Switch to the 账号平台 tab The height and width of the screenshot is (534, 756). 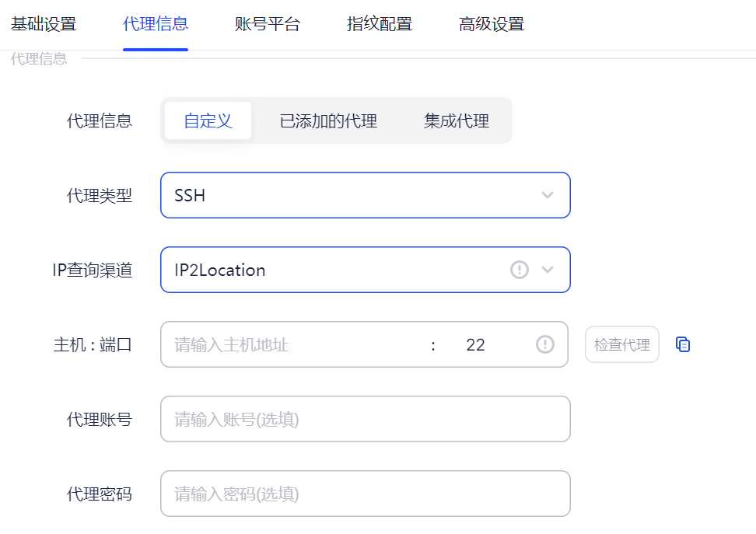click(x=268, y=24)
